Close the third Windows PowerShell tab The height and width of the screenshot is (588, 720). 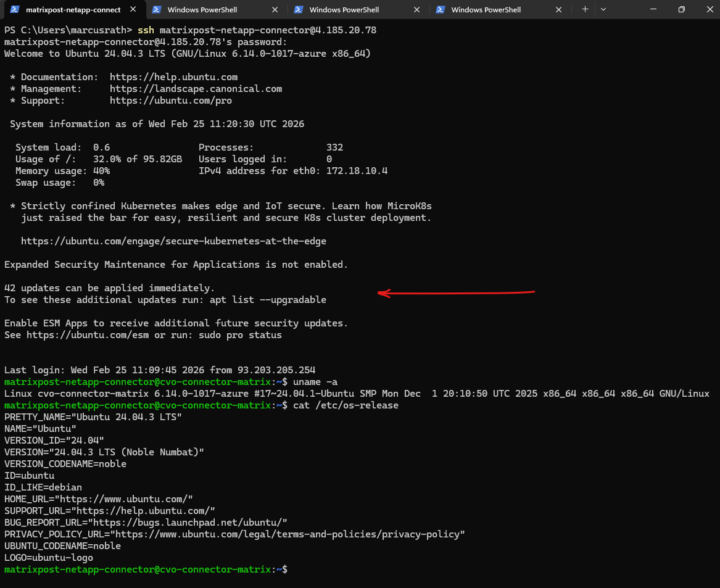[417, 10]
